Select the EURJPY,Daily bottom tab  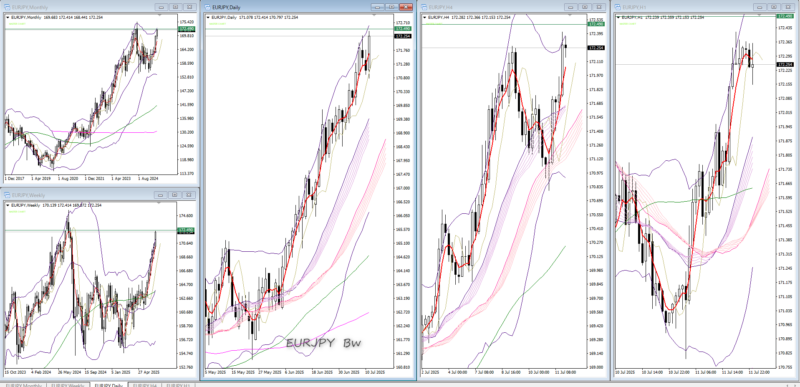(x=109, y=385)
